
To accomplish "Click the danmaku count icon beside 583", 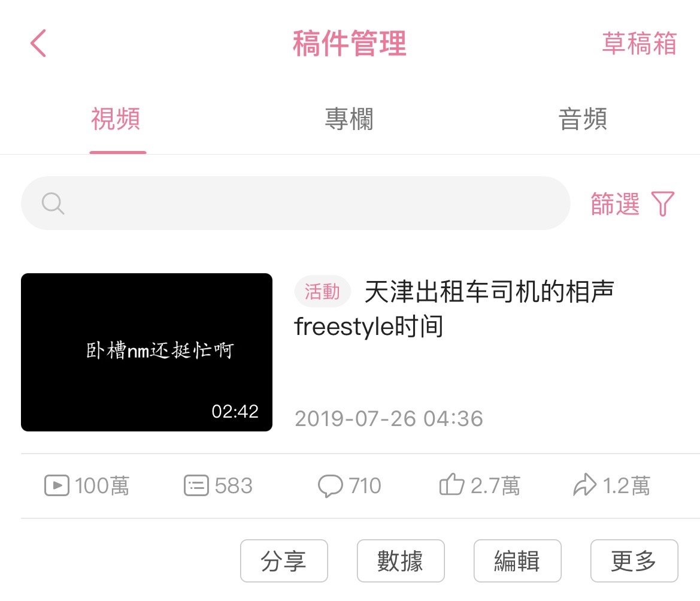I will click(x=196, y=485).
